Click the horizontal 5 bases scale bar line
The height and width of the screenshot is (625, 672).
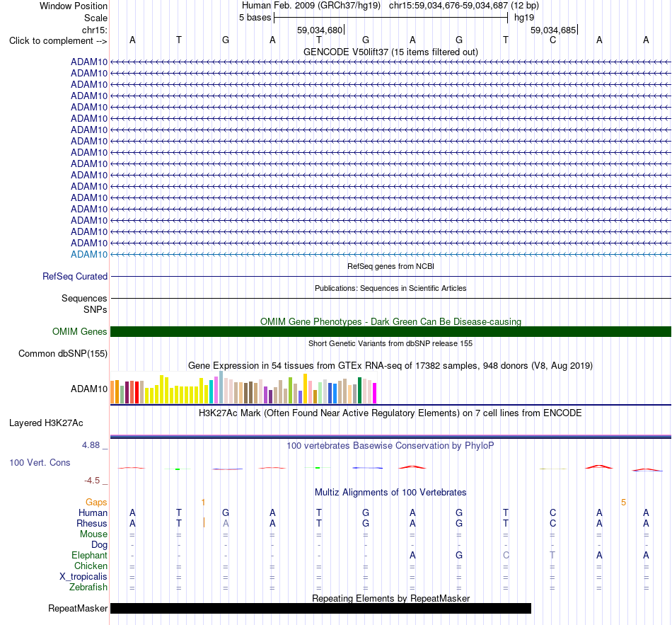[x=391, y=18]
